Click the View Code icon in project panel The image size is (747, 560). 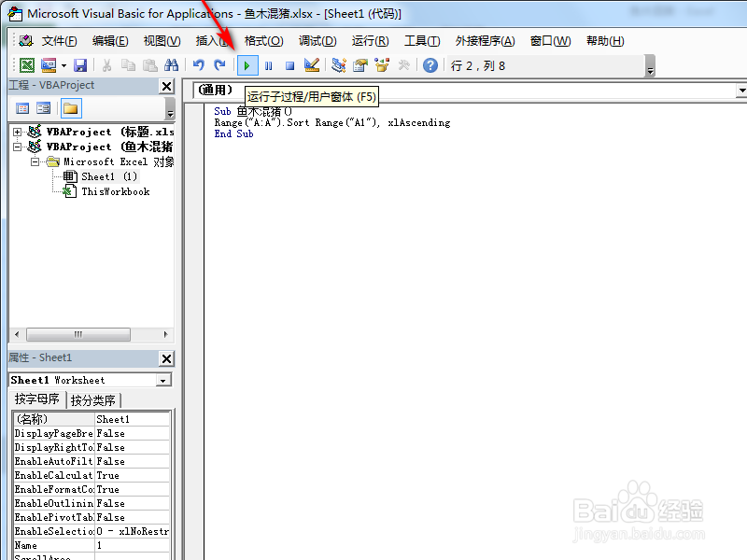(22, 108)
